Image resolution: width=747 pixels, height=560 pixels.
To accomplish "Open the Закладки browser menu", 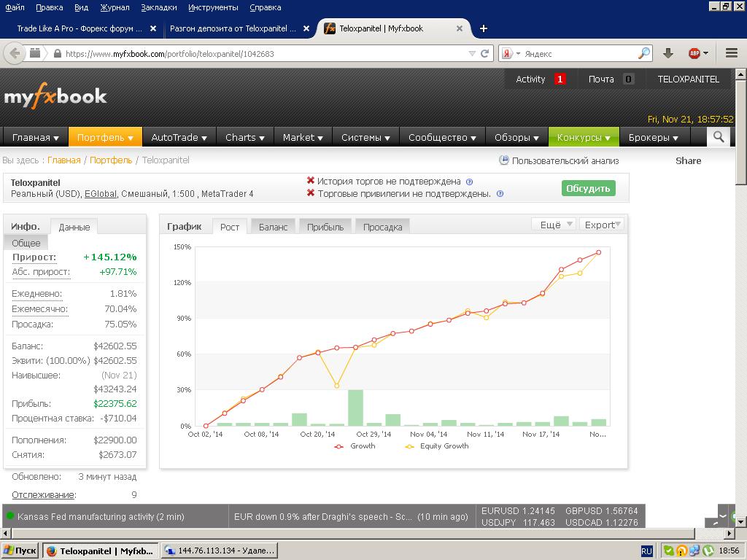I will point(159,7).
